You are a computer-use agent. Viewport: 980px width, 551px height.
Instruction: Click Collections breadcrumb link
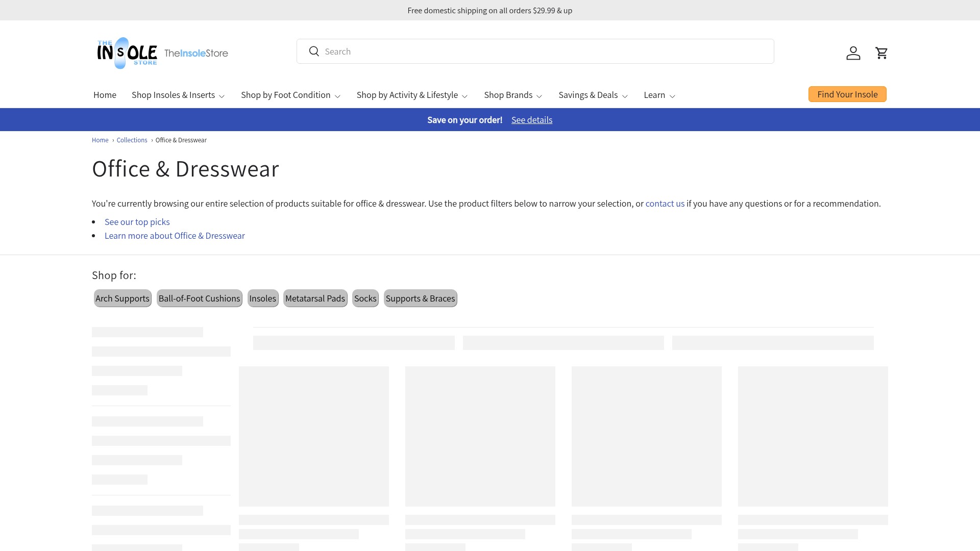click(x=132, y=140)
